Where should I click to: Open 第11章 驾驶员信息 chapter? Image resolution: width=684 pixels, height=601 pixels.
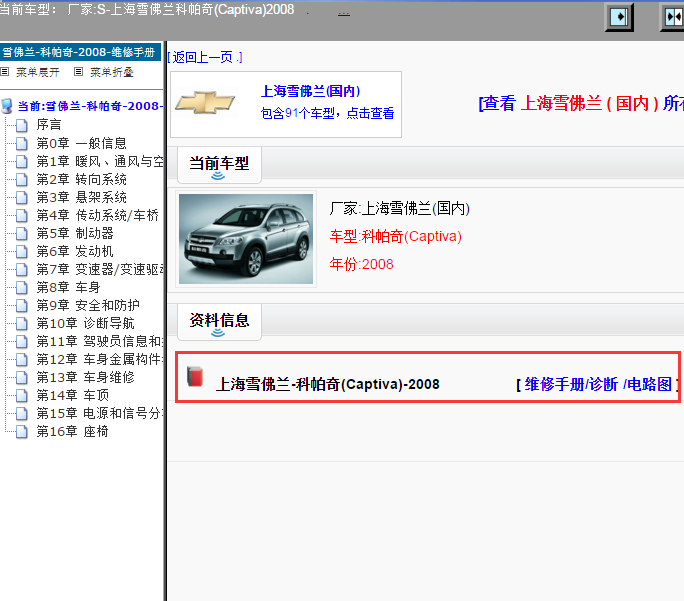[99, 341]
